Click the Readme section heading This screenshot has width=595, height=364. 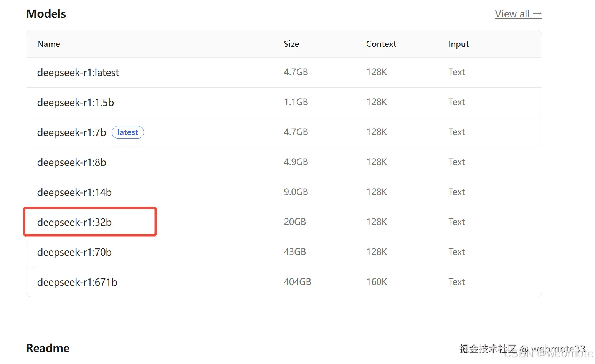point(48,348)
